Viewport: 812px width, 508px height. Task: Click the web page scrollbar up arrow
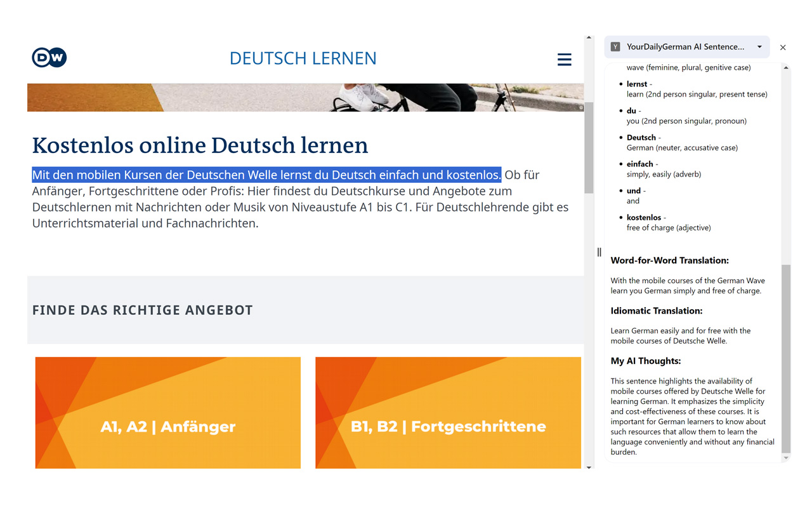tap(589, 38)
